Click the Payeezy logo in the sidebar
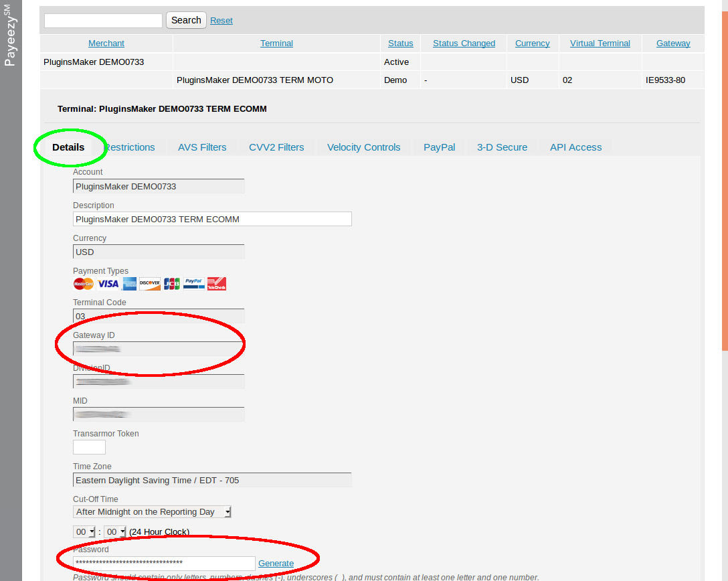This screenshot has height=581, width=728. coord(10,37)
